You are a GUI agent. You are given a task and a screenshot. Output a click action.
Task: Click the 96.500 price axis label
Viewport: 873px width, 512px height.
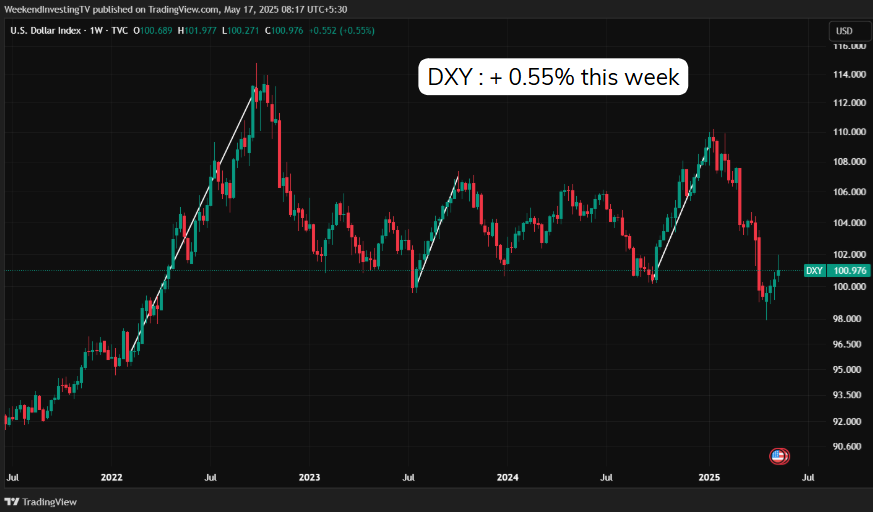tap(849, 344)
